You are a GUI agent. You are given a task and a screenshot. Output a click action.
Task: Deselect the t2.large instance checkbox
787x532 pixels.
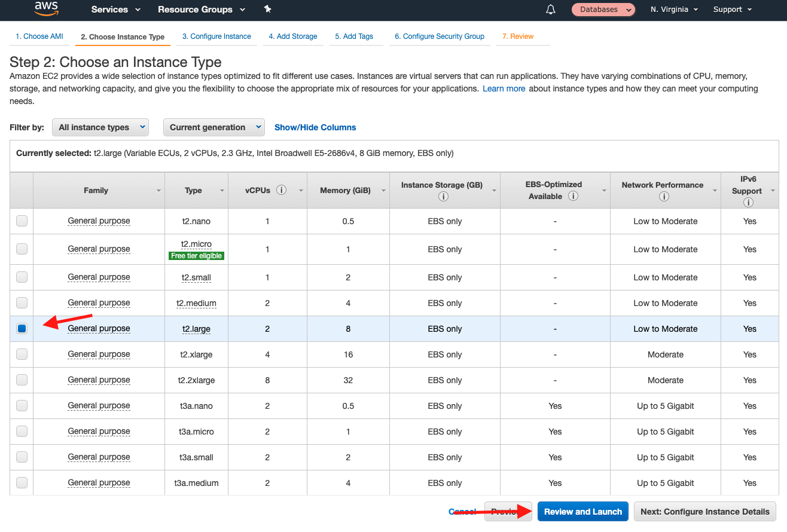tap(22, 328)
